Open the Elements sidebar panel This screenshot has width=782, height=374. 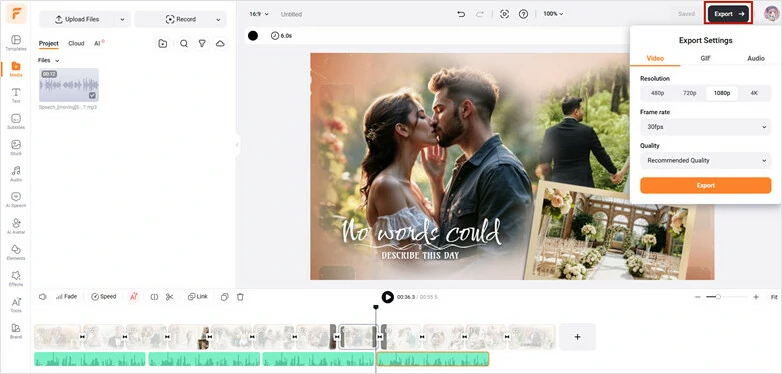click(x=16, y=252)
